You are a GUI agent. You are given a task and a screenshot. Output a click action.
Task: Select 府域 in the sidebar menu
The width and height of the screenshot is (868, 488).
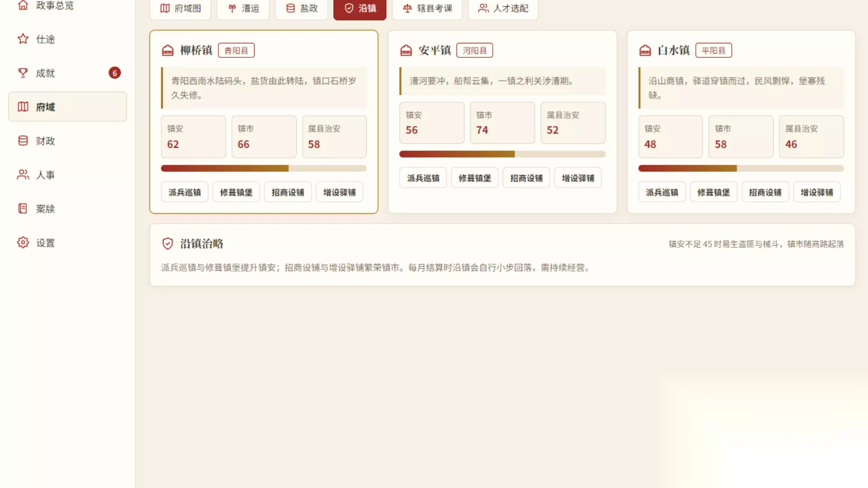point(67,107)
